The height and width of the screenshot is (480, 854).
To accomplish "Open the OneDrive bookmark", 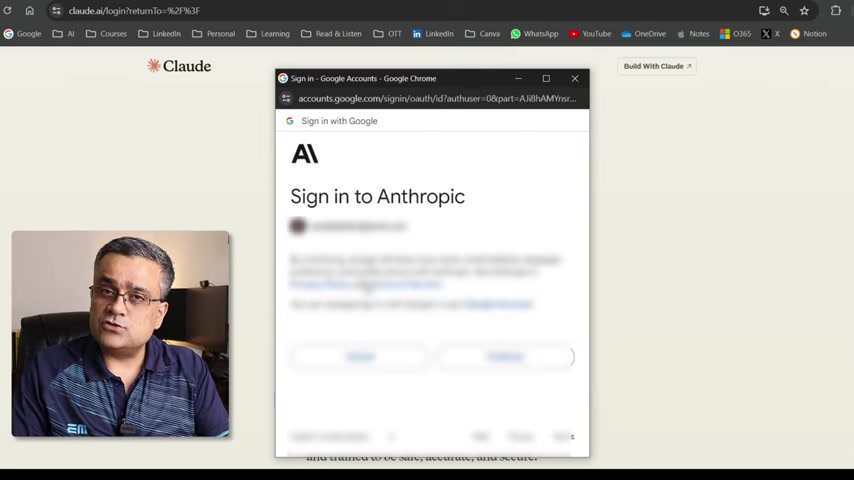I will [x=643, y=34].
